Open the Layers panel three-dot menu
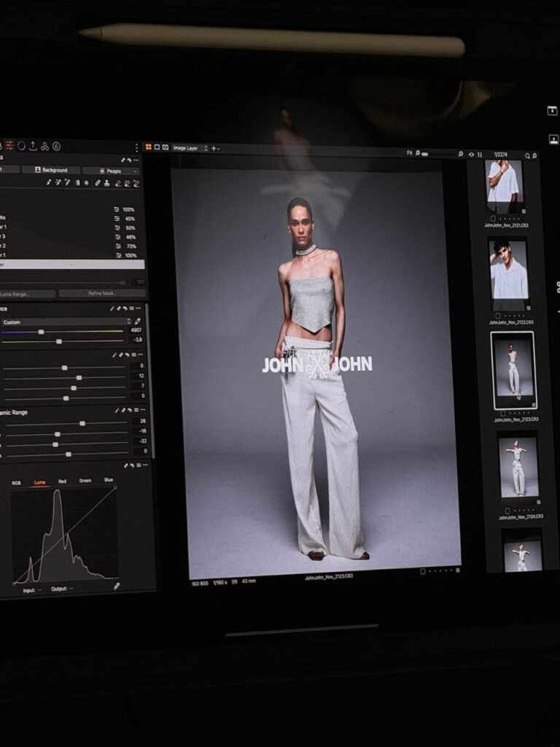 (x=136, y=160)
